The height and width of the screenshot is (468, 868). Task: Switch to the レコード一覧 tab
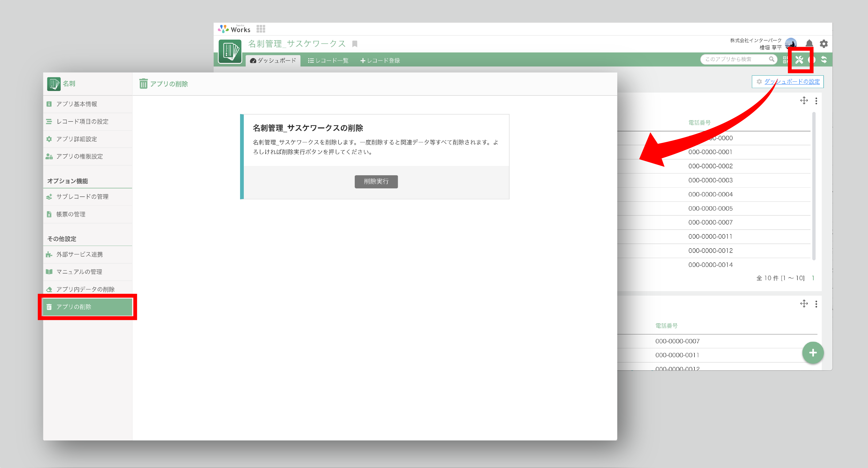(x=328, y=61)
